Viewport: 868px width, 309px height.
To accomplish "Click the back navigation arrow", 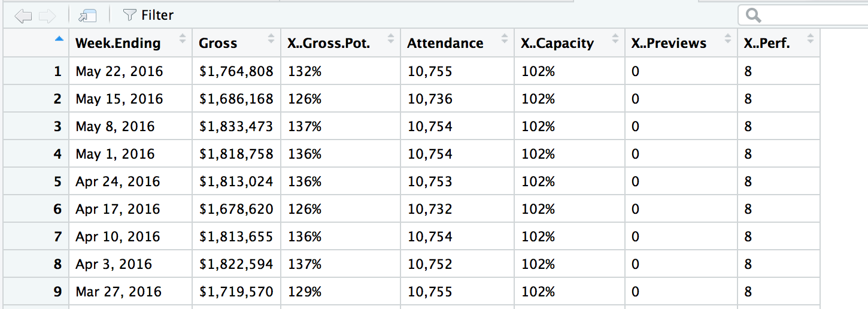I will (23, 16).
